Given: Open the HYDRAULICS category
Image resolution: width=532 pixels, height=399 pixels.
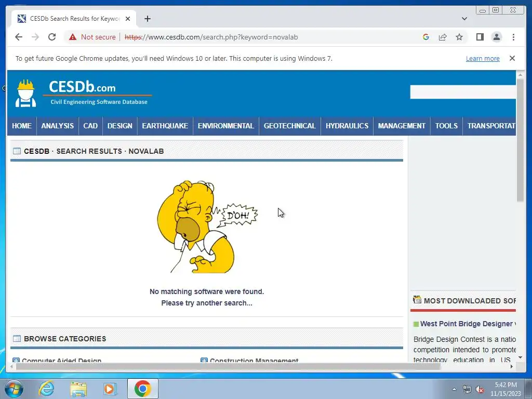Looking at the screenshot, I should 347,126.
